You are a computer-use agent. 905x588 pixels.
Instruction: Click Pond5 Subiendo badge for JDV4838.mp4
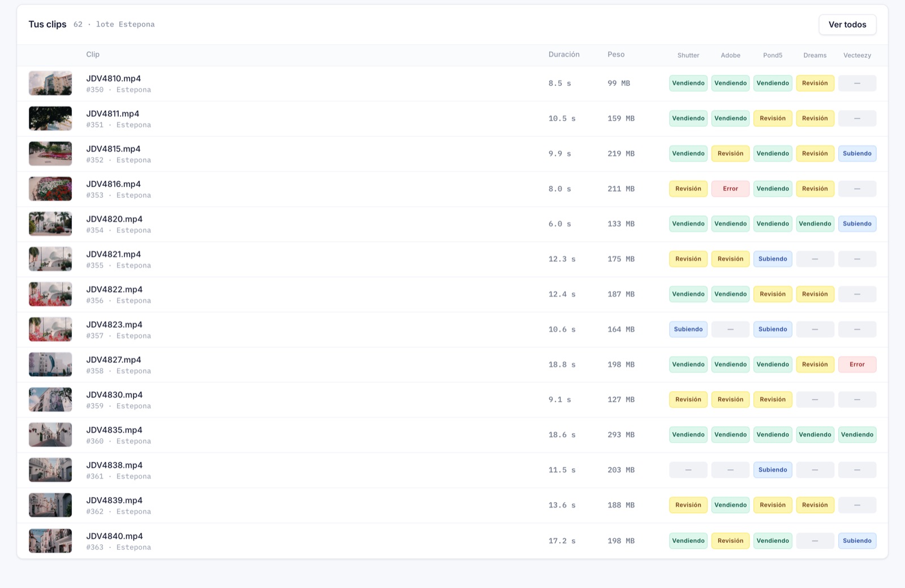(x=773, y=470)
